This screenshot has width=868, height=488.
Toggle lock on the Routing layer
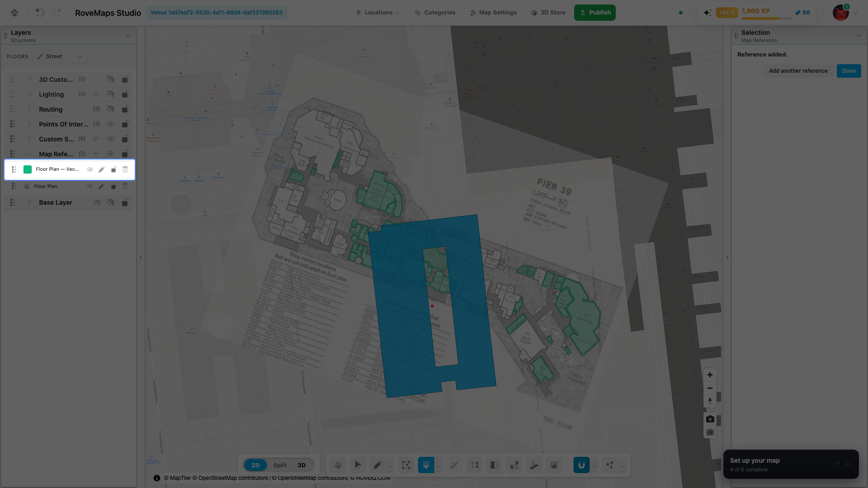(x=125, y=109)
